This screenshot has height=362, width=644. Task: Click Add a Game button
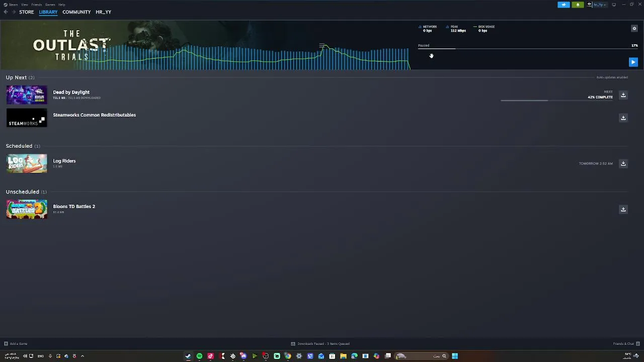pos(16,344)
